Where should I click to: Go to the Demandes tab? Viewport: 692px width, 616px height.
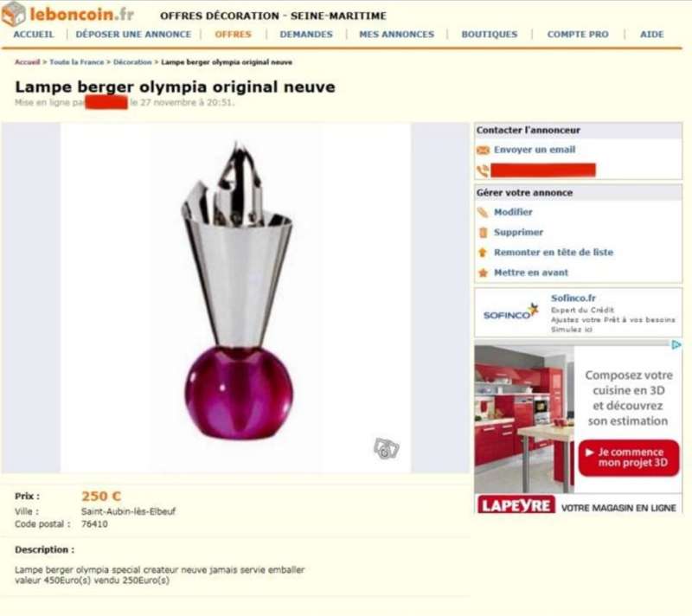pyautogui.click(x=306, y=35)
